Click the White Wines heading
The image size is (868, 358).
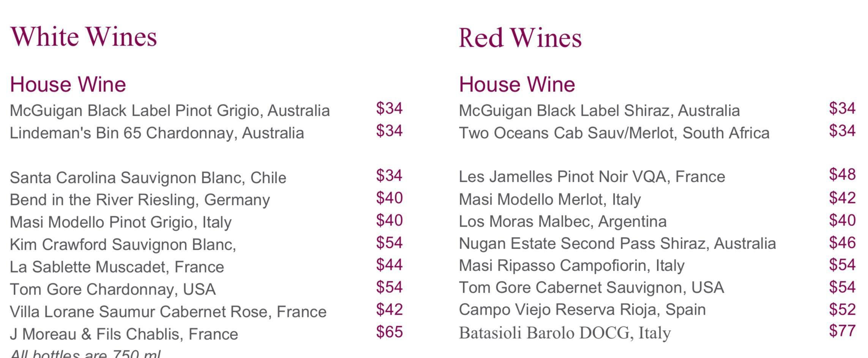tap(84, 37)
